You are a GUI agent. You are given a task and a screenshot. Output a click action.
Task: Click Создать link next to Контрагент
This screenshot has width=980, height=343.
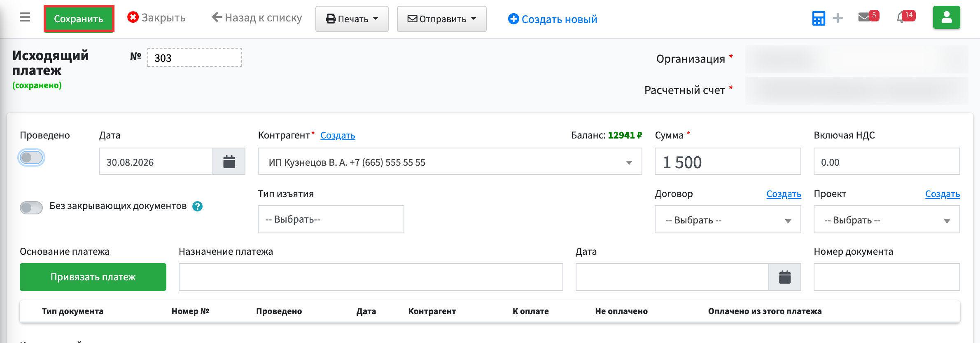(338, 135)
